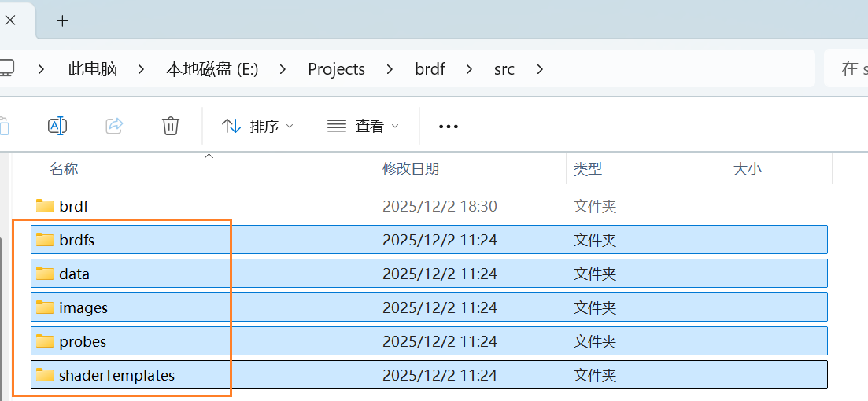Click the Share icon in the toolbar
The width and height of the screenshot is (868, 401).
114,126
